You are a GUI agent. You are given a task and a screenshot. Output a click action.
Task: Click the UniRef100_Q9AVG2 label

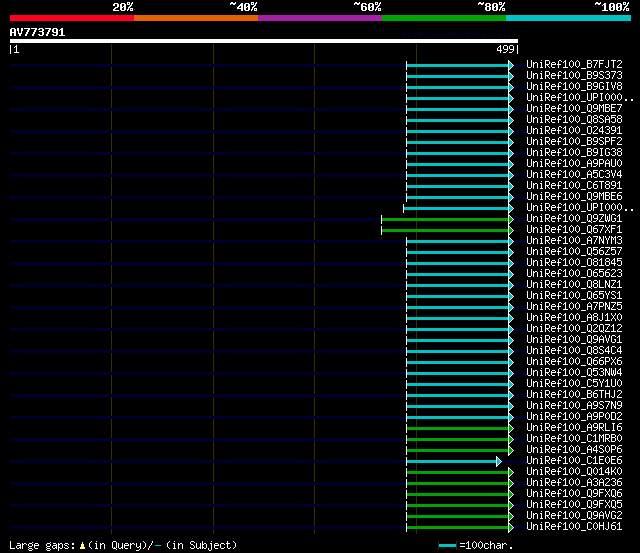574,516
